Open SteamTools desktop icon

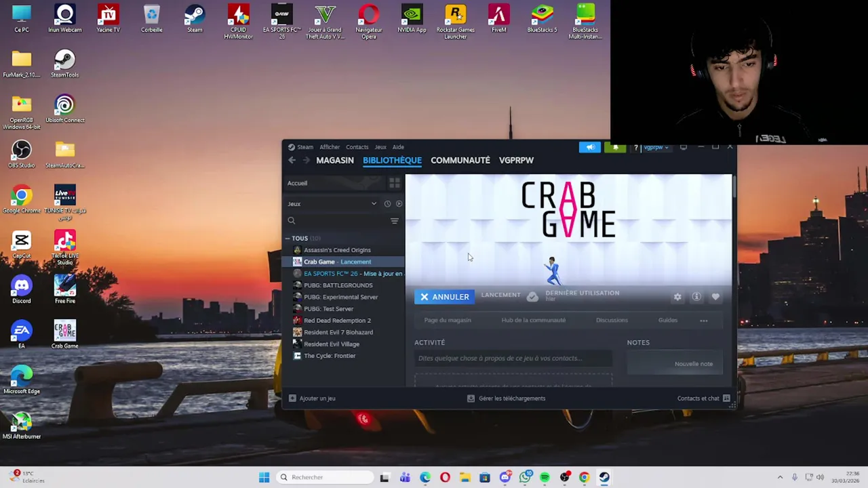tap(65, 64)
